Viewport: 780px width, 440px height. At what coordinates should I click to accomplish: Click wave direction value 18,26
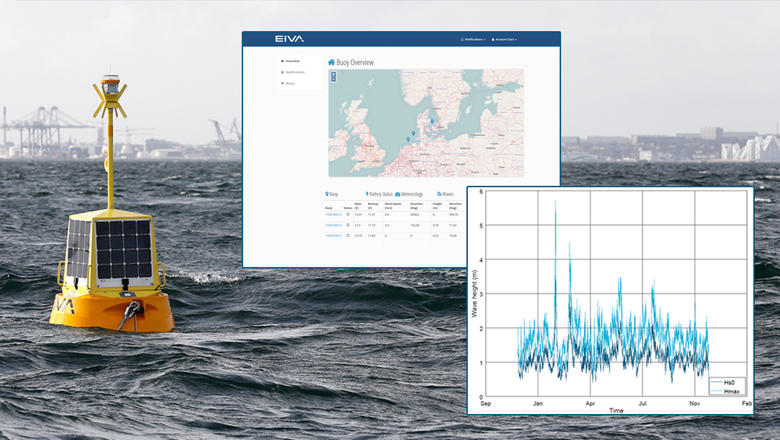453,236
